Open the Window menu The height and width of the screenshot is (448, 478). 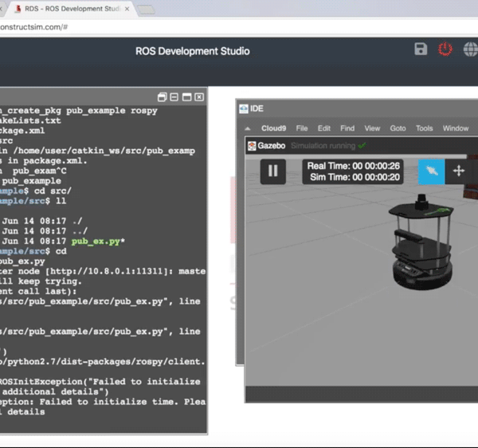(456, 128)
